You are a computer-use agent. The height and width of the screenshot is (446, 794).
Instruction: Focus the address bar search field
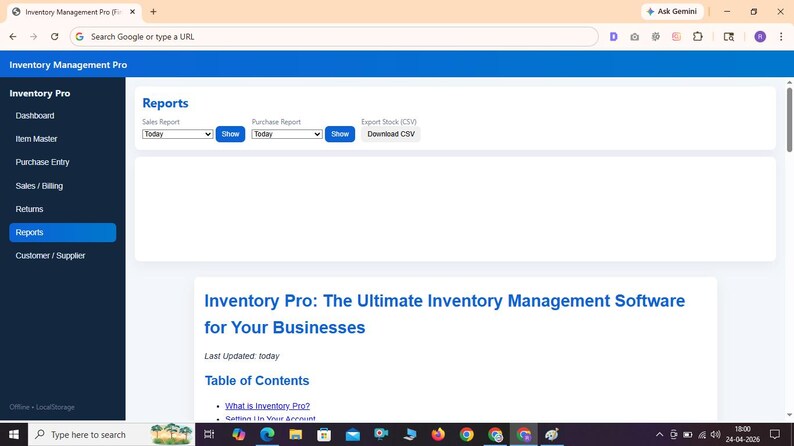pyautogui.click(x=334, y=36)
